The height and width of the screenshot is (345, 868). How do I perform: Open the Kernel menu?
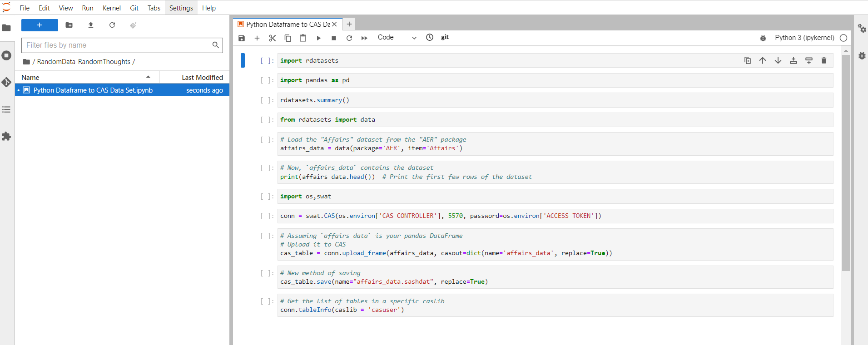(x=111, y=8)
